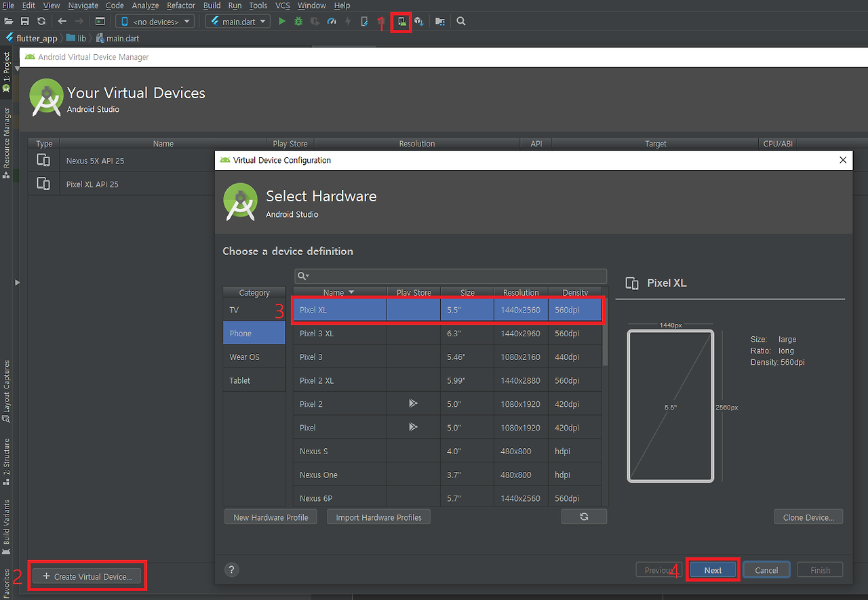
Task: Click the Clone Device button
Action: click(808, 517)
